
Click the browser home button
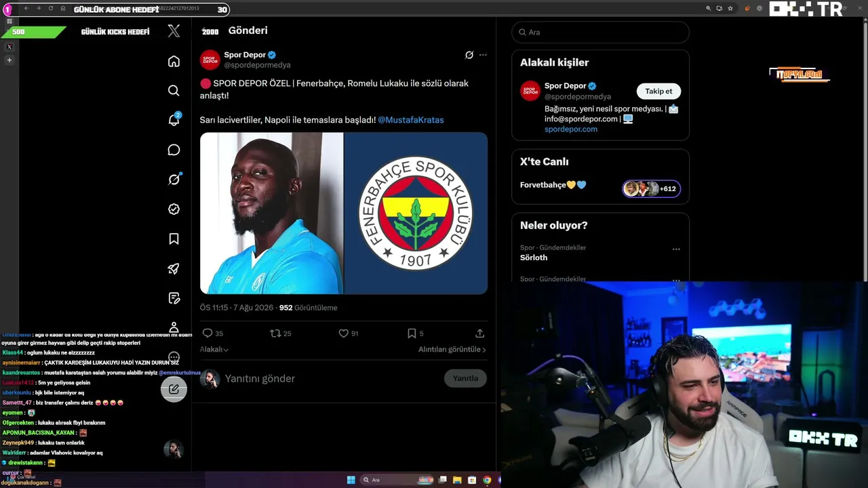63,8
